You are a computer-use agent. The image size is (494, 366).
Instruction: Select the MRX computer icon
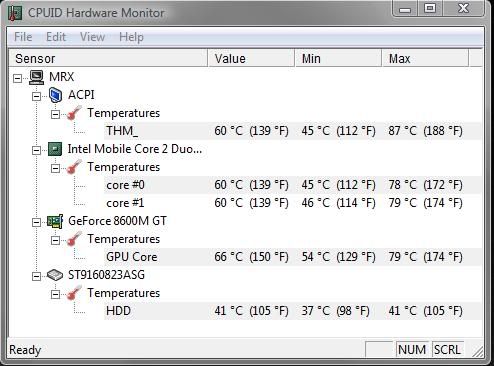click(36, 77)
